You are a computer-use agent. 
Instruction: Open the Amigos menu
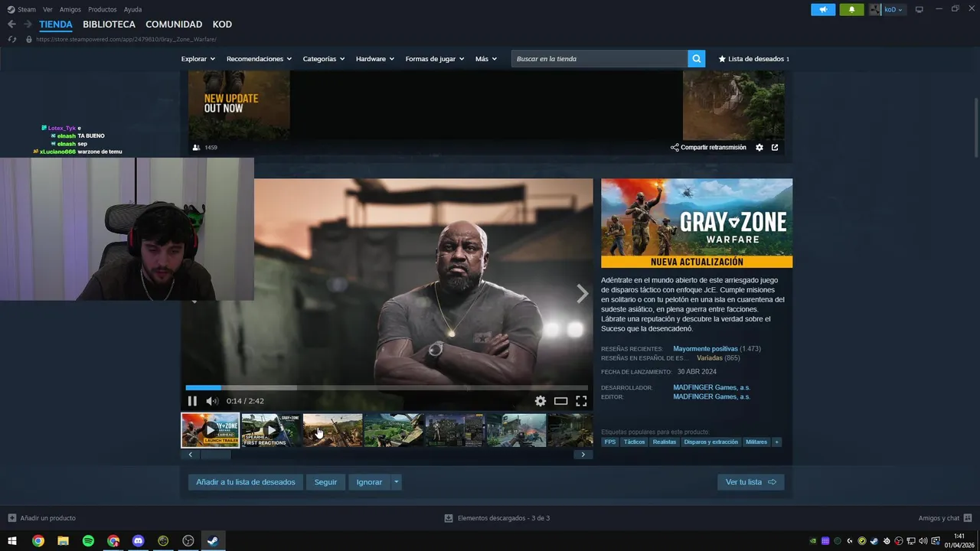[x=70, y=9]
